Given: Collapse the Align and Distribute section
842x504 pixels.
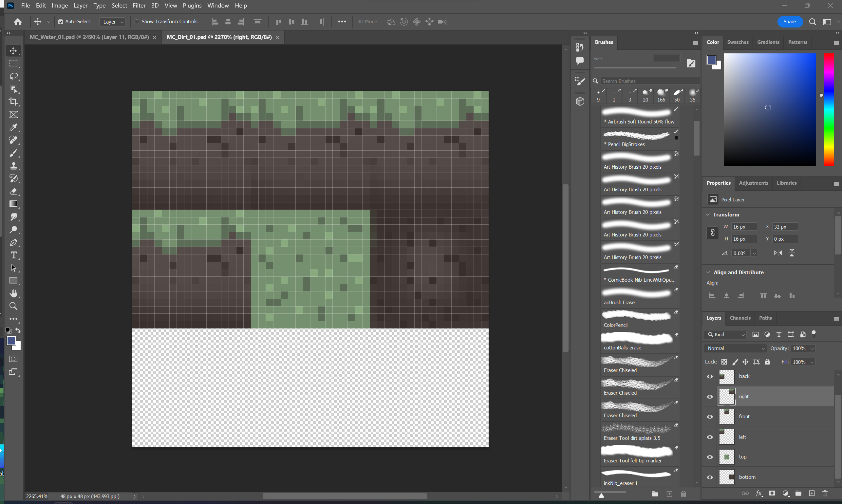Looking at the screenshot, I should [x=708, y=272].
